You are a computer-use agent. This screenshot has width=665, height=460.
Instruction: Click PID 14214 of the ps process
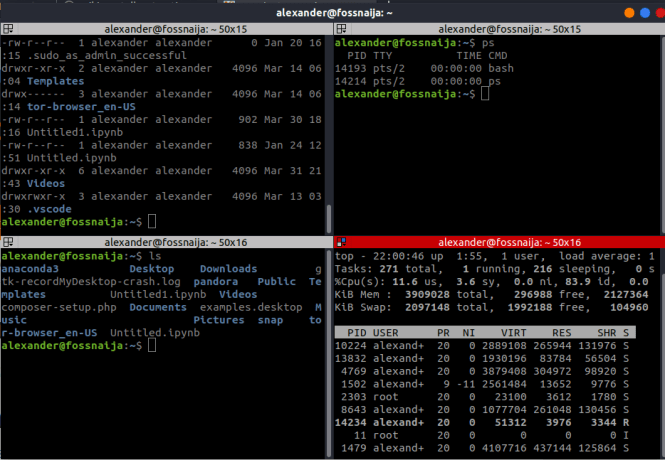tap(350, 81)
